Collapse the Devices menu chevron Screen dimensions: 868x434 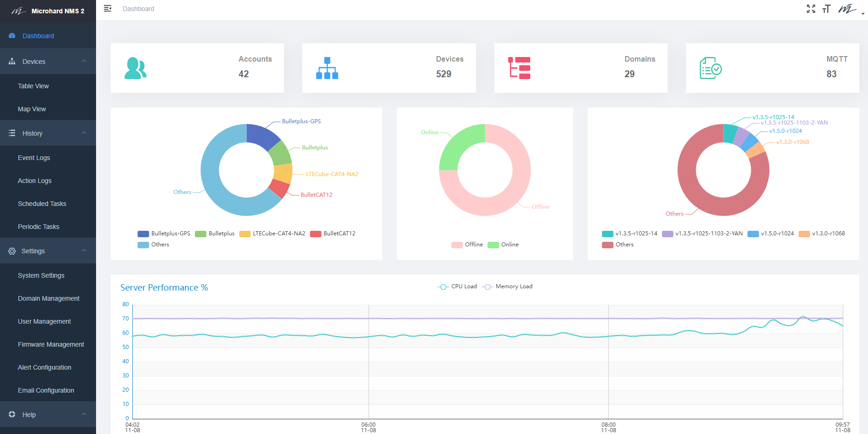point(84,61)
